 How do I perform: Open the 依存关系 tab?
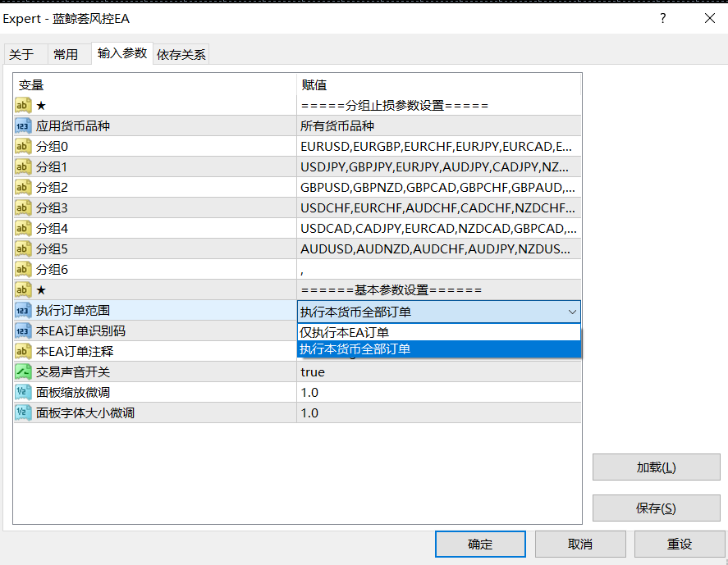182,53
